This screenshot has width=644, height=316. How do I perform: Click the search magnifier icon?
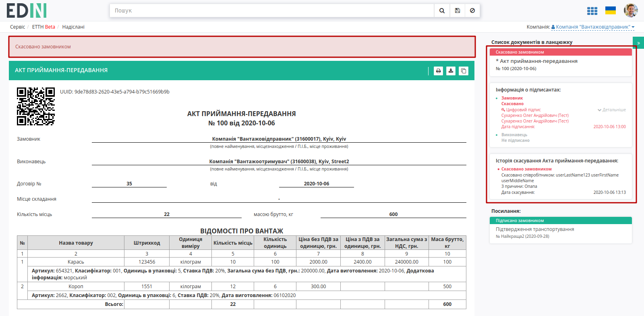(x=442, y=11)
